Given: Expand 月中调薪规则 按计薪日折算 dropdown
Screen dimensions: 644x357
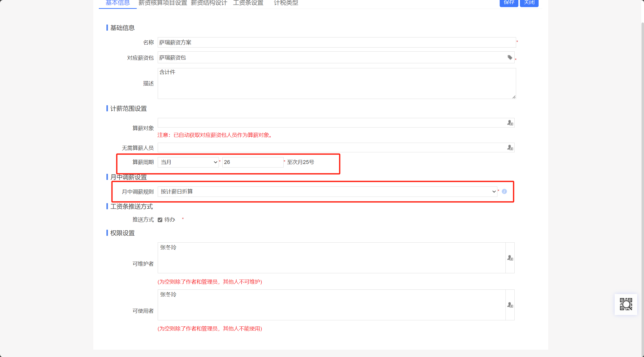Looking at the screenshot, I should coord(327,192).
